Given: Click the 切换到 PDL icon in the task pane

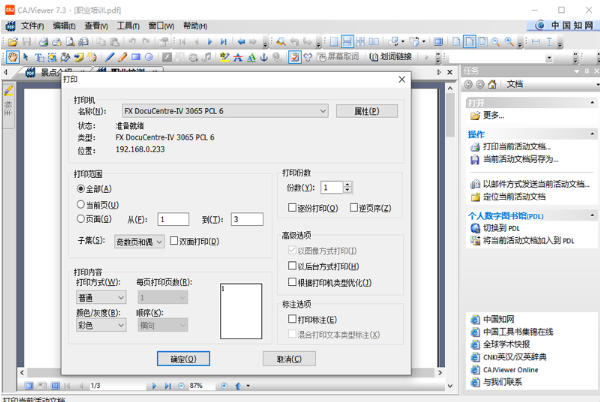Looking at the screenshot, I should (474, 228).
